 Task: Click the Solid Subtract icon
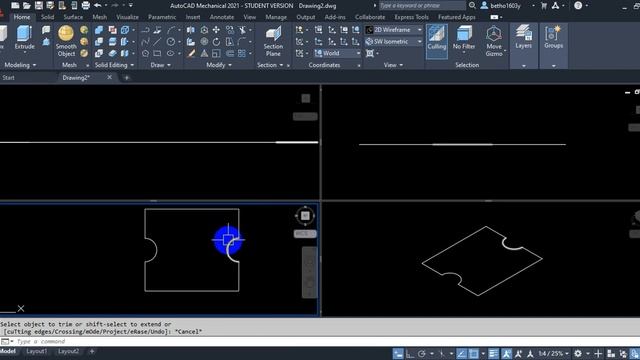point(99,42)
